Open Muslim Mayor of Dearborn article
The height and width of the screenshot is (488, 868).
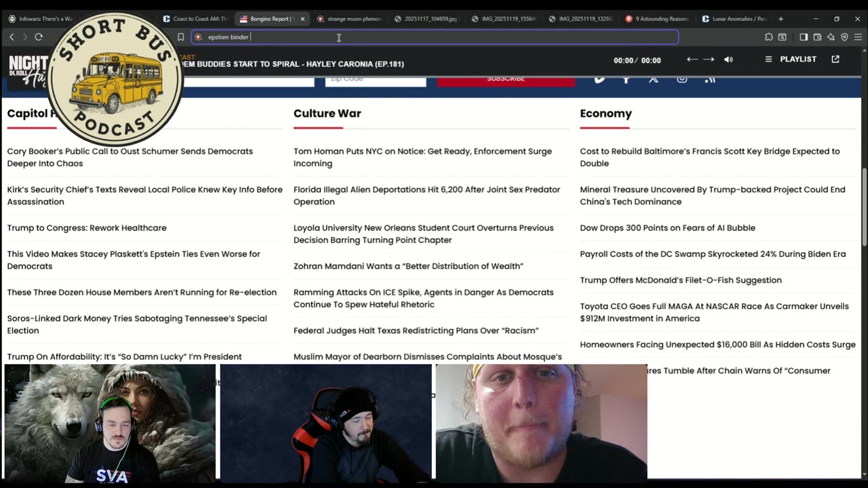pyautogui.click(x=427, y=357)
